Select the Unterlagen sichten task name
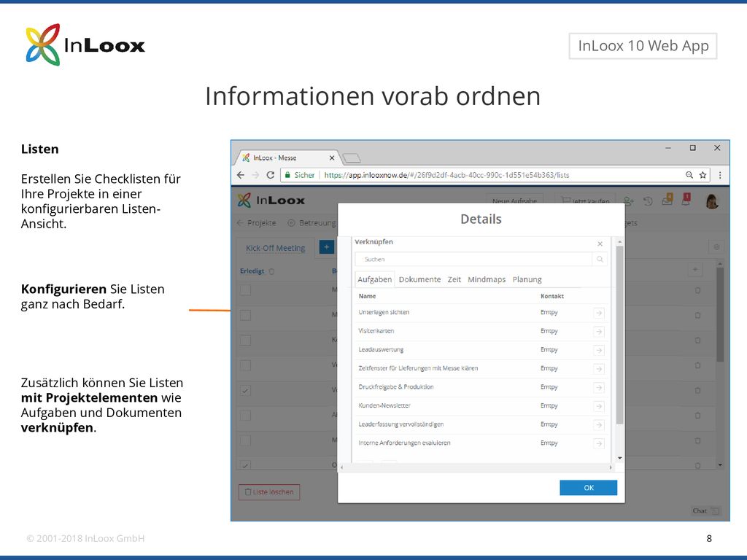Viewport: 747px width, 560px height. (x=384, y=312)
